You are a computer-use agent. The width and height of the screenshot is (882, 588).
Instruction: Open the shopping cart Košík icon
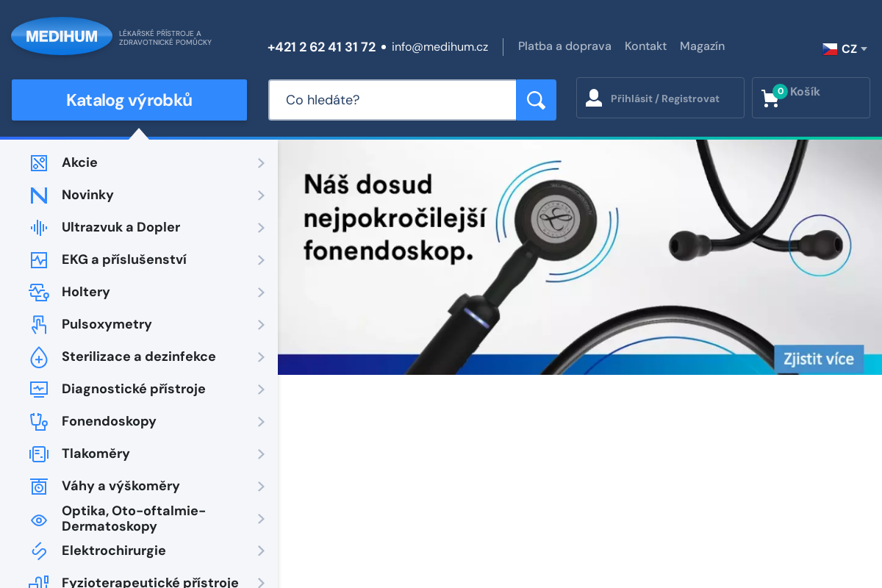point(771,97)
